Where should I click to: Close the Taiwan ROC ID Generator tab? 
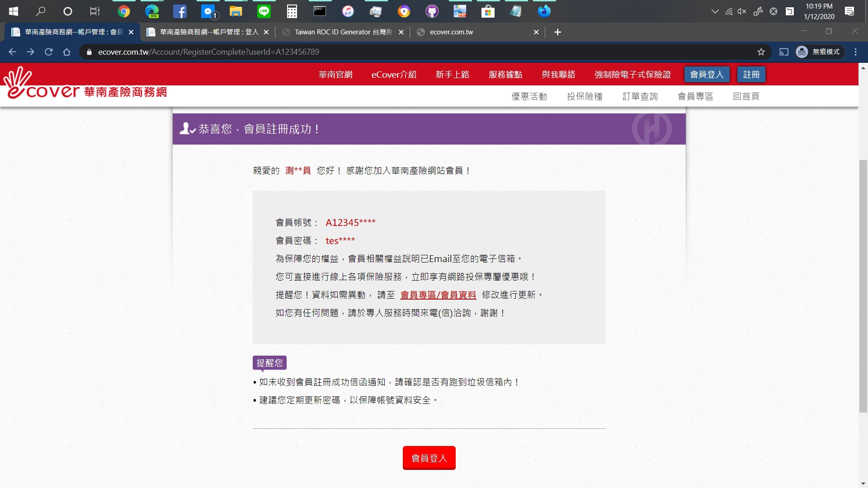point(401,32)
